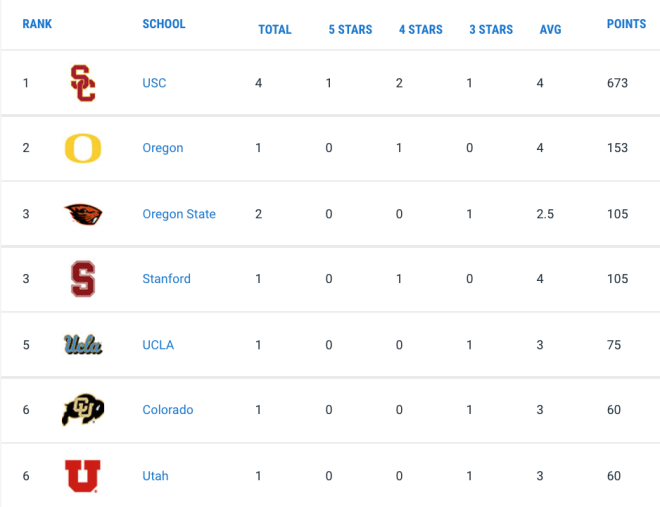Open the Colorado school link
The height and width of the screenshot is (507, 660).
[168, 410]
